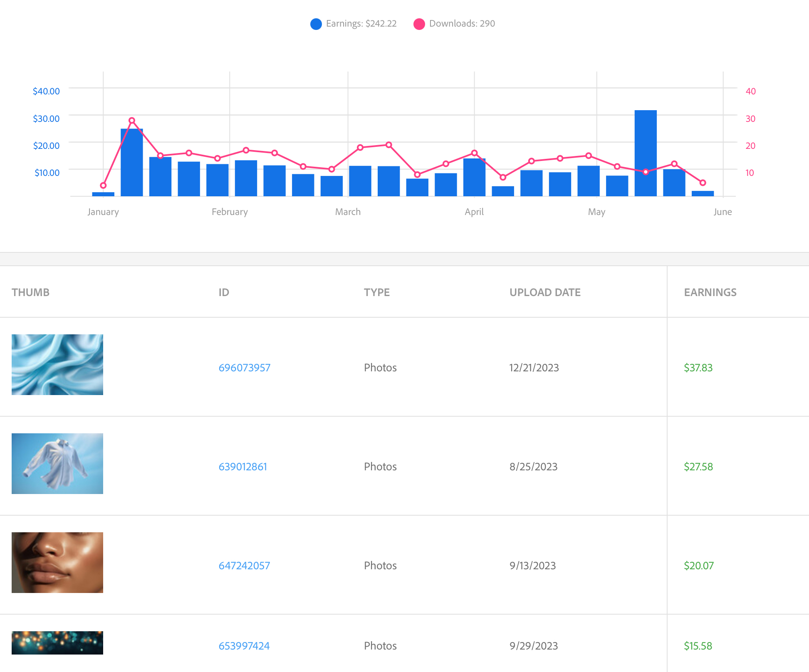Click the face close-up thumbnail
Screen dimensions: 809x672
57,563
